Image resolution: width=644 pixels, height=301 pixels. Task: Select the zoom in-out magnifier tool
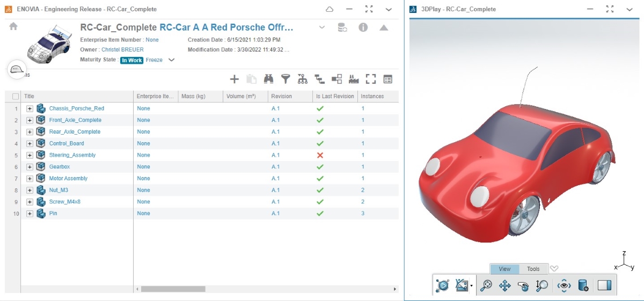click(x=541, y=285)
